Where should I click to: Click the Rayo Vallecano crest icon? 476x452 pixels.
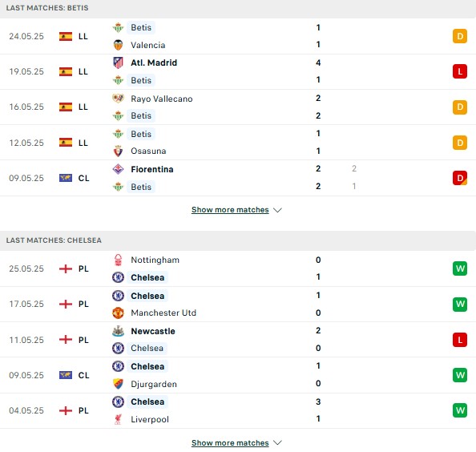[x=118, y=99]
